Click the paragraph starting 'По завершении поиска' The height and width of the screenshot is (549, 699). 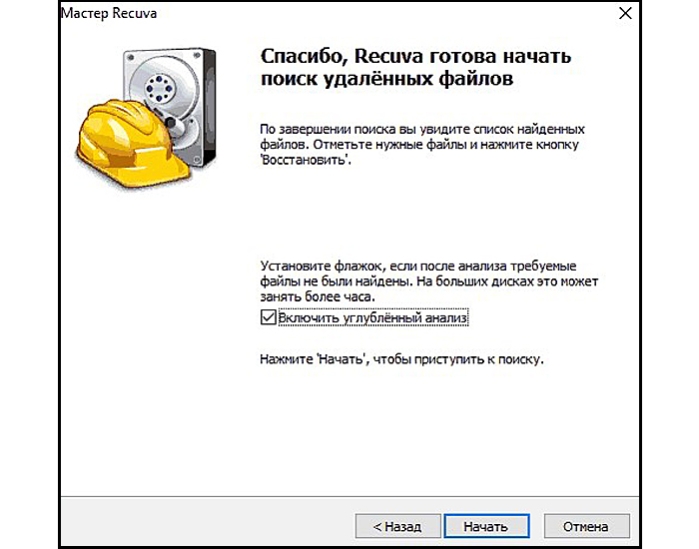click(422, 144)
